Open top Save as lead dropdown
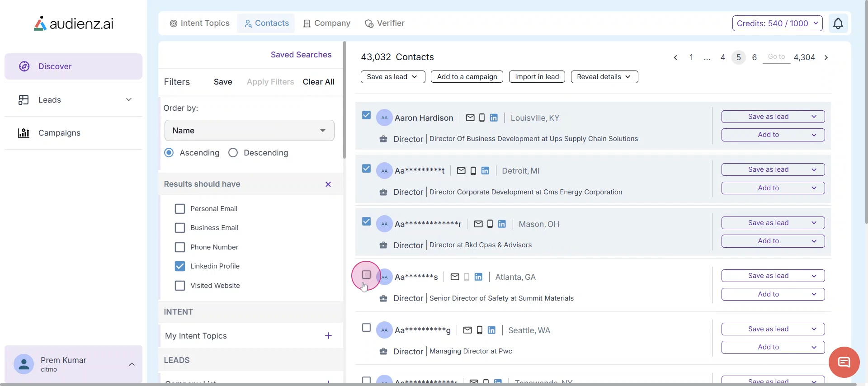 [x=393, y=77]
